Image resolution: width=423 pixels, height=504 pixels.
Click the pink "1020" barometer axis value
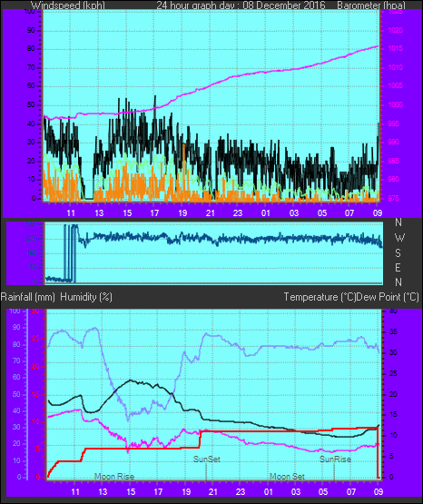click(x=396, y=31)
